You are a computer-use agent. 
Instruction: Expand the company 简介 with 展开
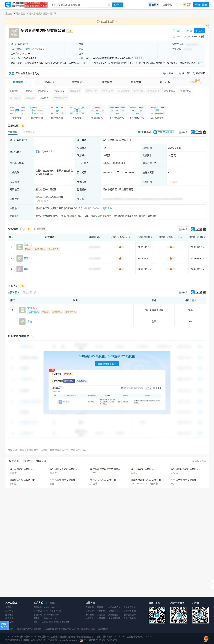[x=200, y=63]
